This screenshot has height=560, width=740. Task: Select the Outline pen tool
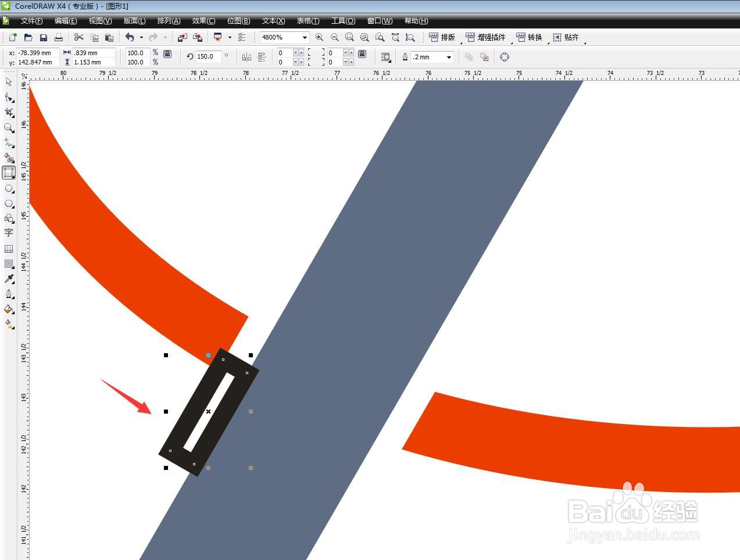9,294
